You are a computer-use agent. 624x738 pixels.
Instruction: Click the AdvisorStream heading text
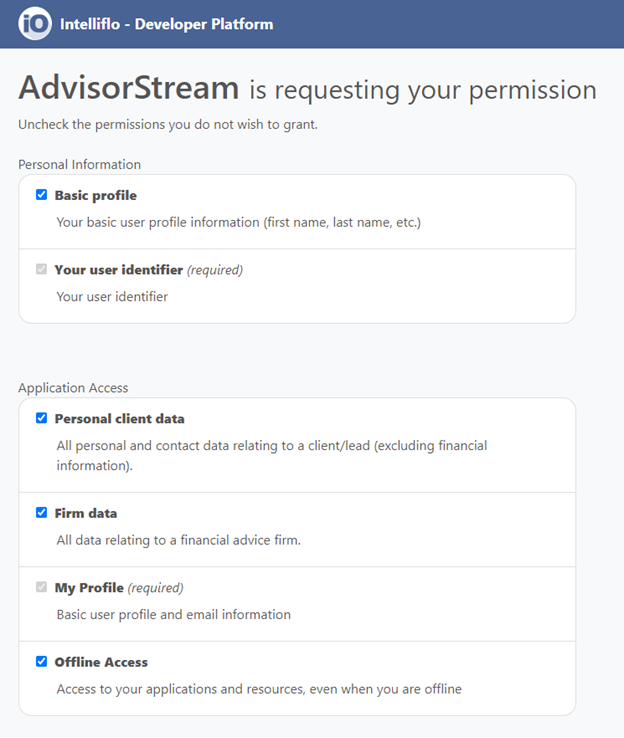point(129,88)
